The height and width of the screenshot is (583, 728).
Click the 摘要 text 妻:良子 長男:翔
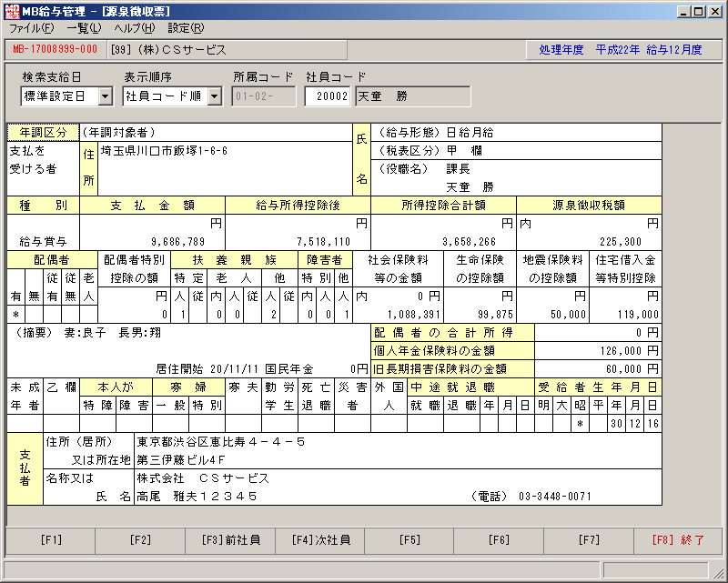tap(112, 333)
